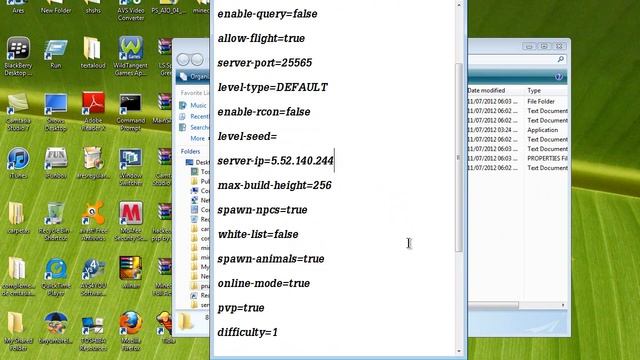Sort by the Date modified column

click(x=487, y=90)
